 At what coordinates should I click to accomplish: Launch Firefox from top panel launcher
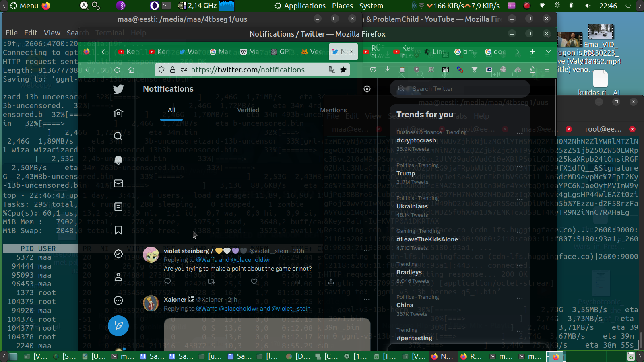[x=46, y=6]
